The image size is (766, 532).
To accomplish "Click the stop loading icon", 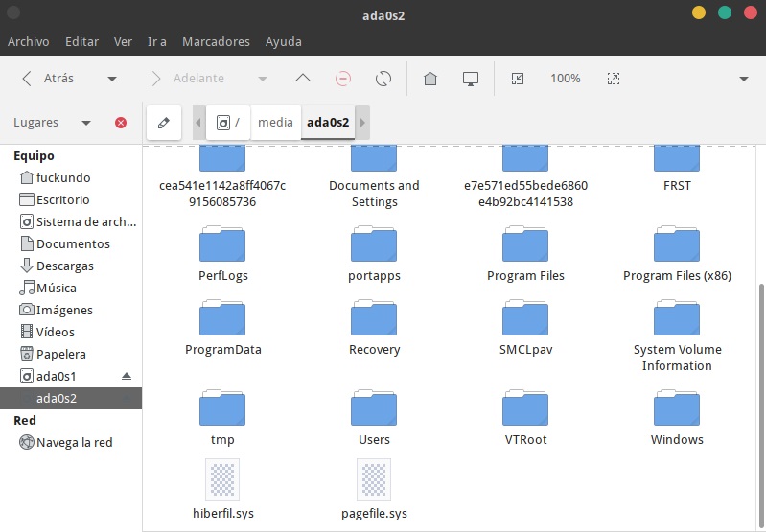I will pos(343,79).
